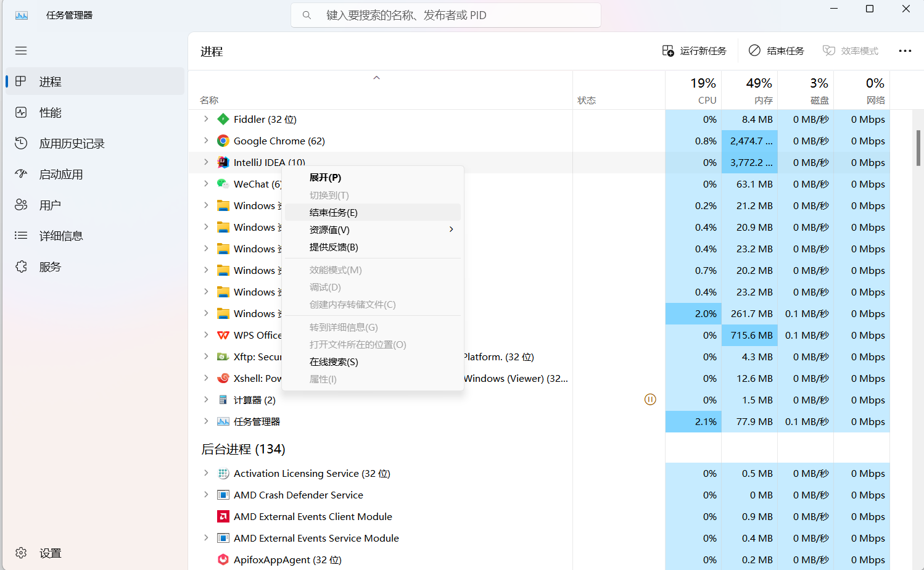The height and width of the screenshot is (570, 924).
Task: Click the WeChat process icon
Action: click(x=223, y=184)
